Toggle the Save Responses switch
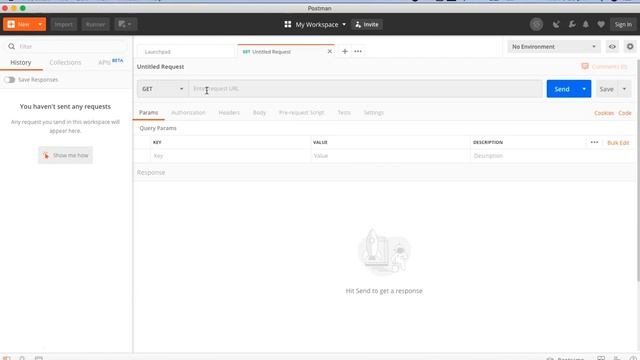 pyautogui.click(x=9, y=80)
